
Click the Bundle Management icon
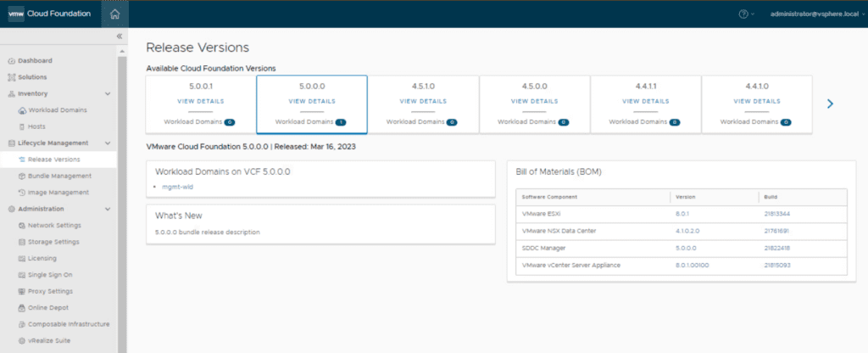tap(22, 176)
